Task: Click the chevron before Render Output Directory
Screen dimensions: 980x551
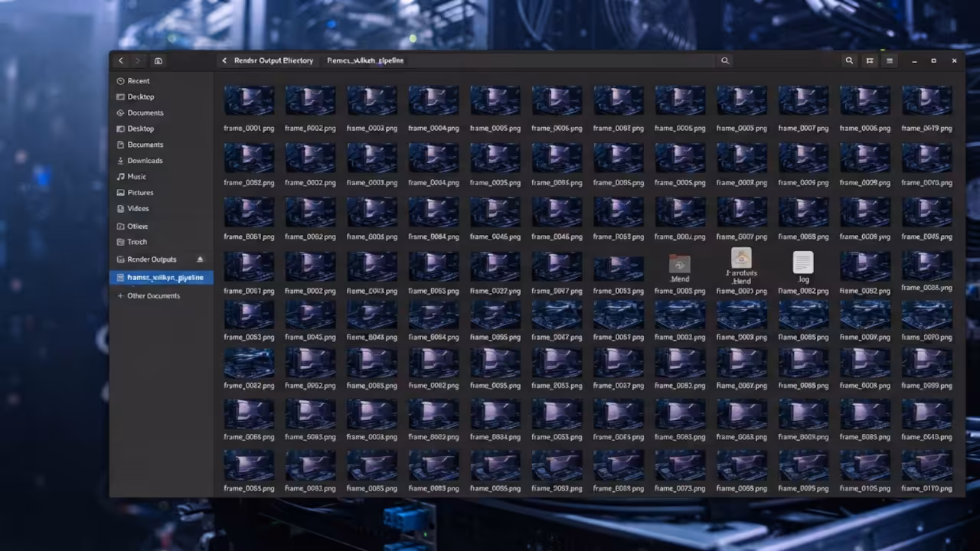Action: point(224,60)
